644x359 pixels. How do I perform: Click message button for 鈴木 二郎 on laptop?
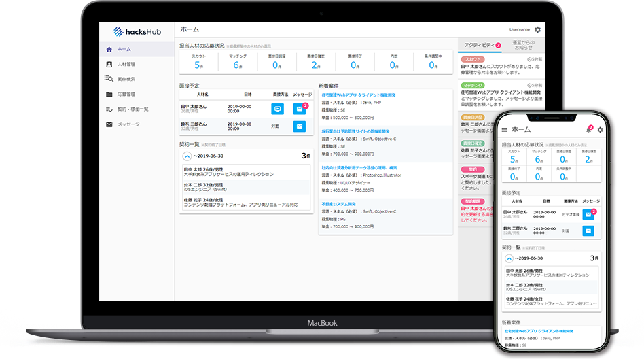[300, 126]
